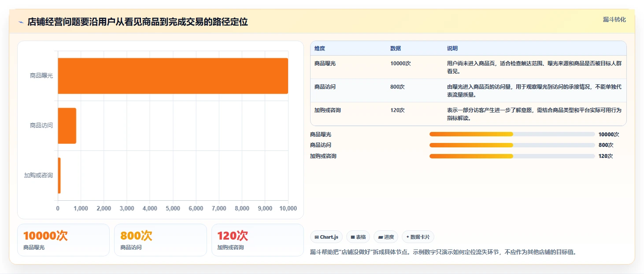Screen dimensions: 644x274
Task: Click the 商品曝光 bar in the chart
Action: [x=173, y=76]
